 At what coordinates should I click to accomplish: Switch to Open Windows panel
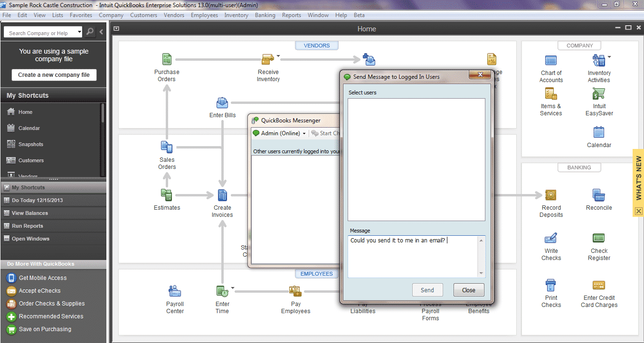(x=53, y=239)
